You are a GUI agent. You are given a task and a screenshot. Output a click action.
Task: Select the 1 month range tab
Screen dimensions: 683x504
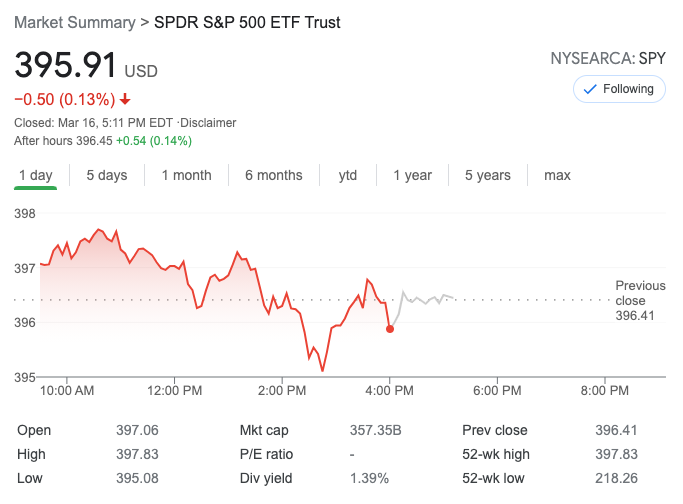[x=186, y=175]
